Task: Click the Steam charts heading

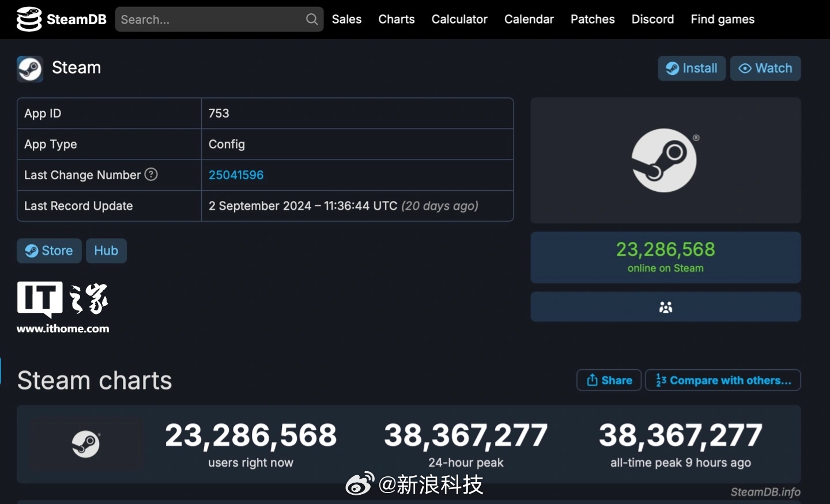Action: pyautogui.click(x=95, y=380)
